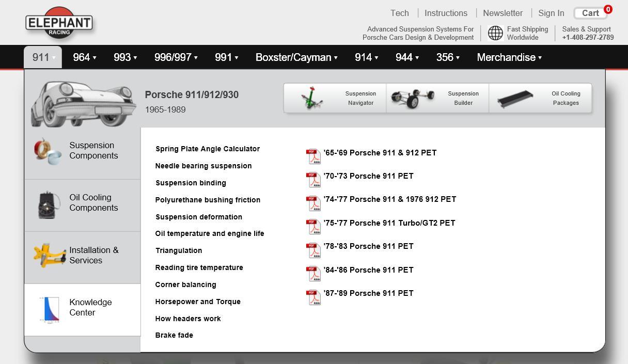Click the cart item count badge

point(608,9)
